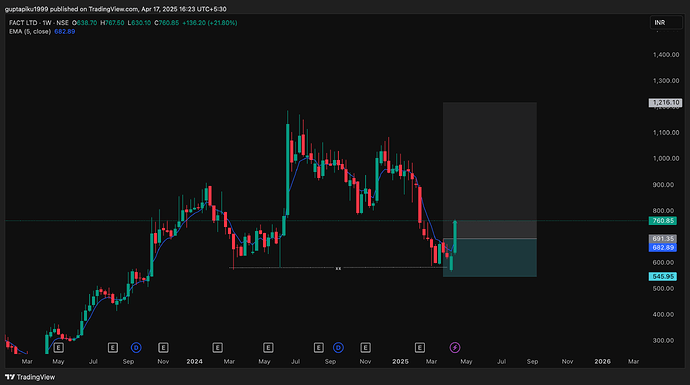Open the INR currency selector

point(666,22)
